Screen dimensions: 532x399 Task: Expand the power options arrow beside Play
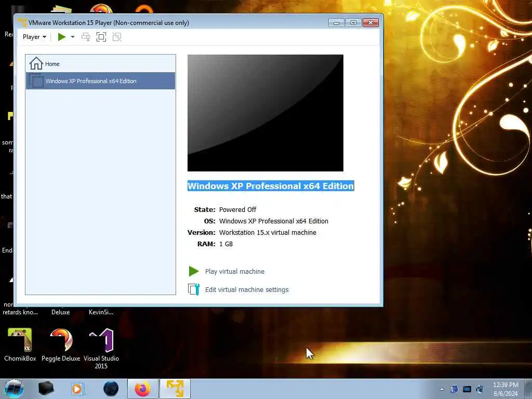click(x=72, y=37)
